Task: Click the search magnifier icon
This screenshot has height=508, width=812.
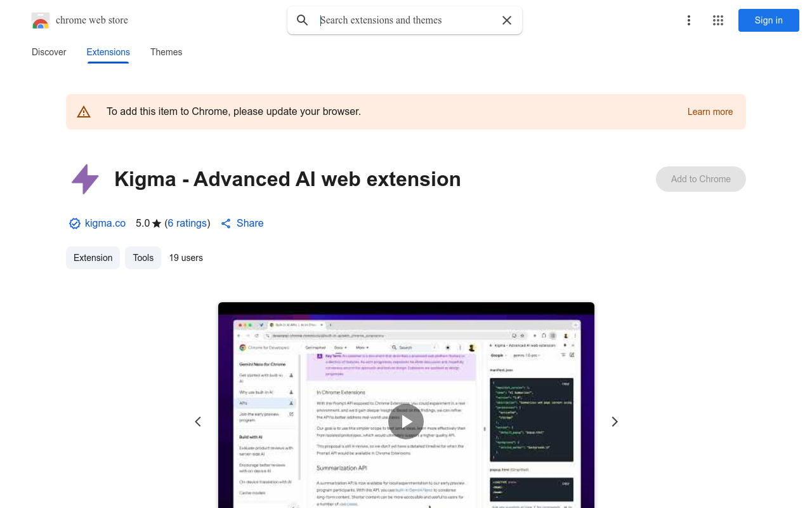Action: point(303,20)
